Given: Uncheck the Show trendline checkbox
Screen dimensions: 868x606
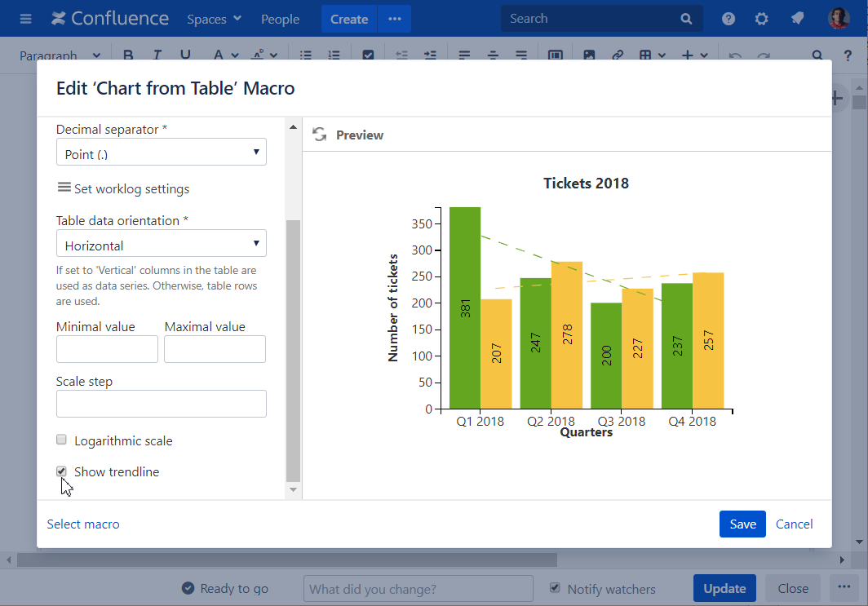Looking at the screenshot, I should tap(61, 471).
